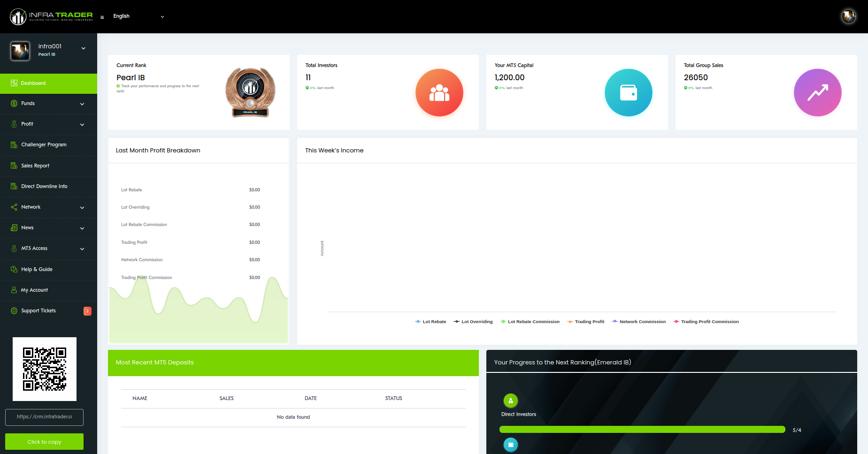Click the wallet progress icon below Direct Investors
Image resolution: width=868 pixels, height=454 pixels.
[511, 445]
